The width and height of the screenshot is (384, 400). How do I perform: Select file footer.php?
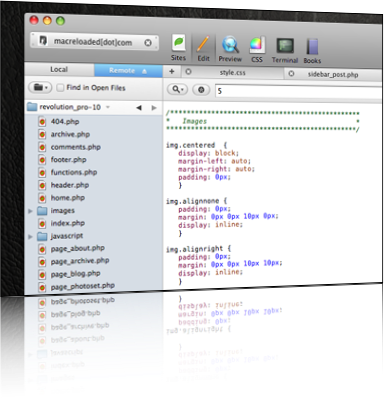68,160
